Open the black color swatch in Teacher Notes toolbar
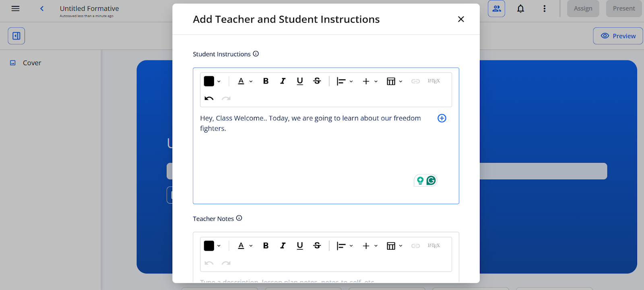 213,246
